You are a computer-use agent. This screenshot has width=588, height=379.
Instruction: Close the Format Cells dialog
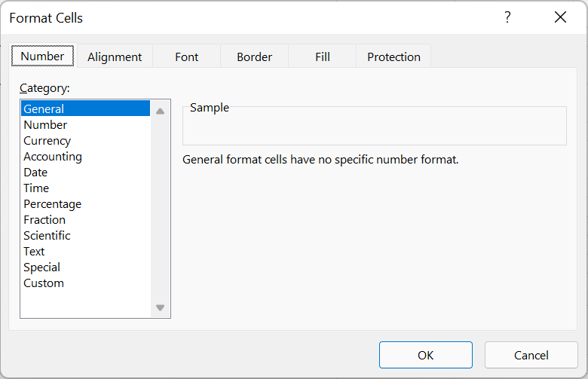[x=560, y=17]
